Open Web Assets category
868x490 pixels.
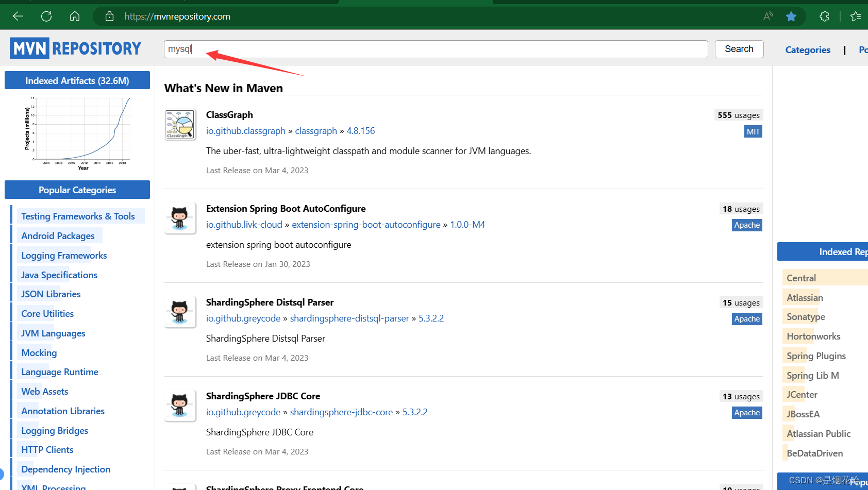45,392
